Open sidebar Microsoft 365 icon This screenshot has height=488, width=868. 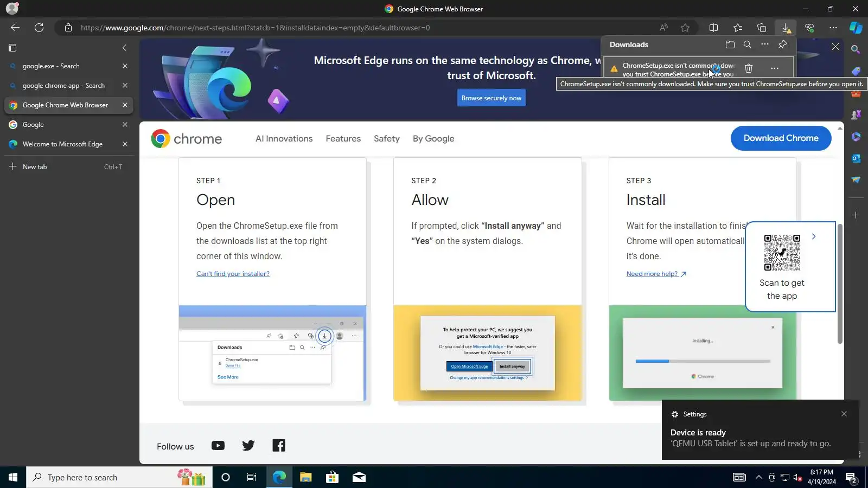856,137
